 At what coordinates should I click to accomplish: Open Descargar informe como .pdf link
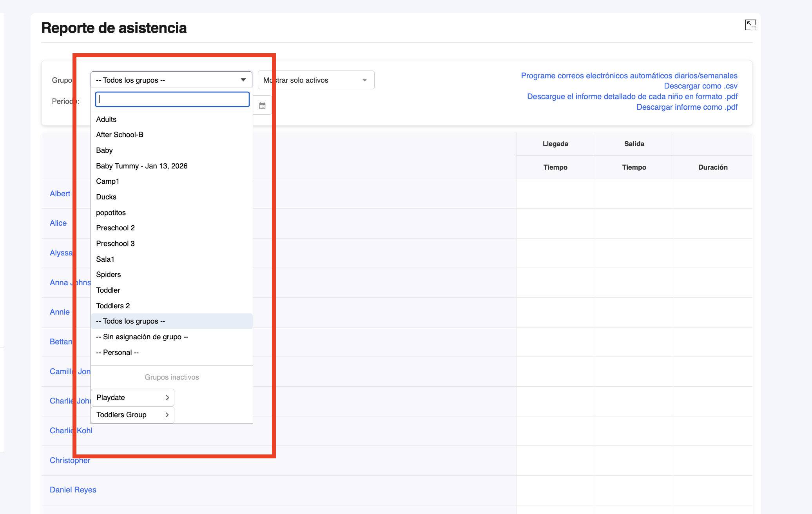pos(687,107)
